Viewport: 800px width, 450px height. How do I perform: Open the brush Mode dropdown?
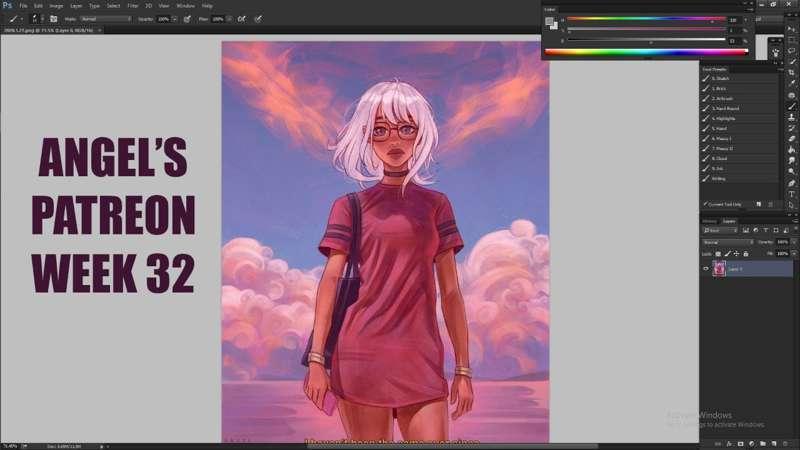point(106,19)
